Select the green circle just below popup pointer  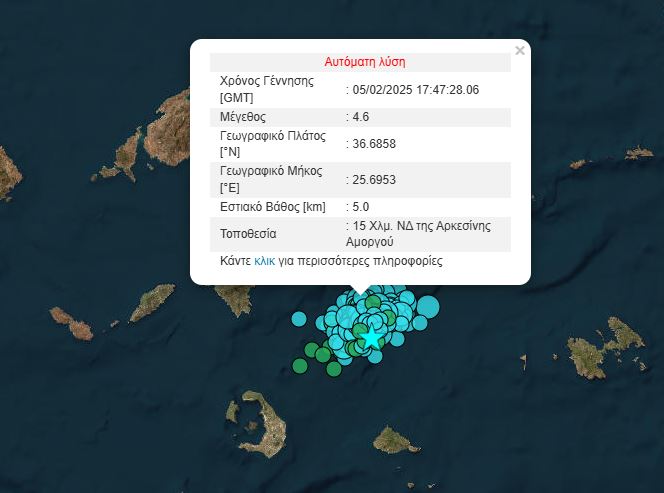pyautogui.click(x=372, y=303)
